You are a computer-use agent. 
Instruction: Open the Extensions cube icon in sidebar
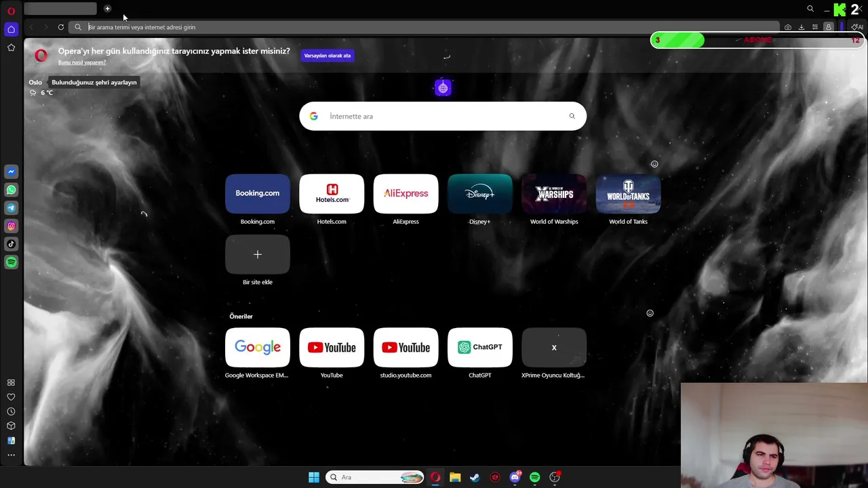[11, 426]
